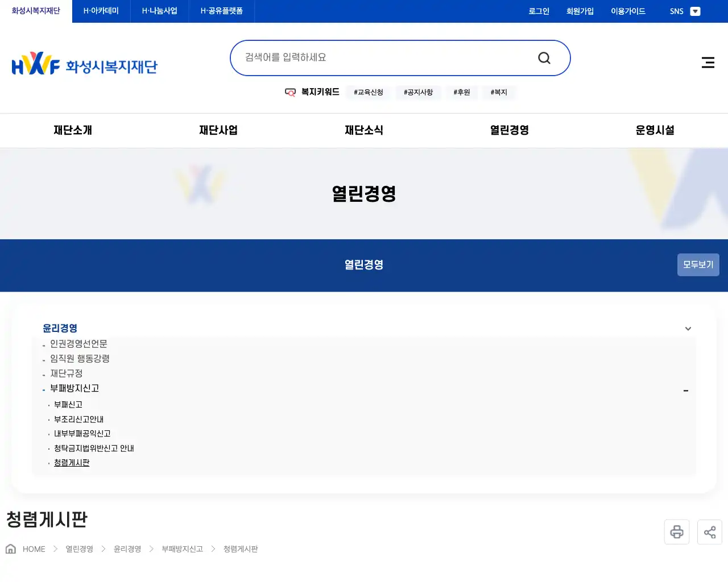The height and width of the screenshot is (582, 728).
Task: Select 부패신고 in the sidebar tree
Action: pos(68,404)
